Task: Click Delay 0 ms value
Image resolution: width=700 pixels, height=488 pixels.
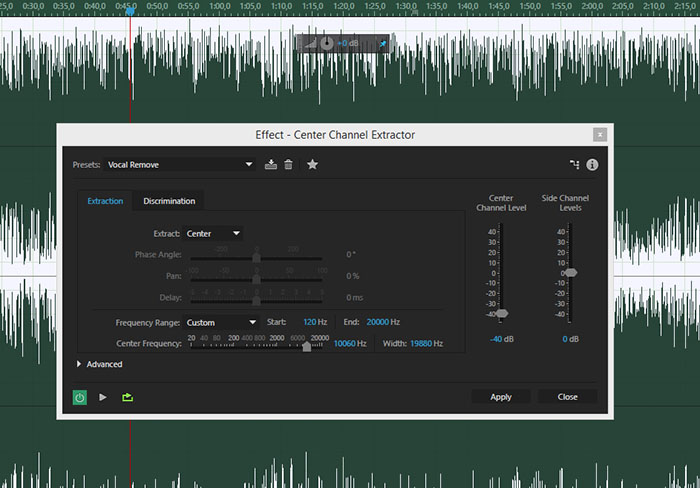Action: [x=354, y=297]
